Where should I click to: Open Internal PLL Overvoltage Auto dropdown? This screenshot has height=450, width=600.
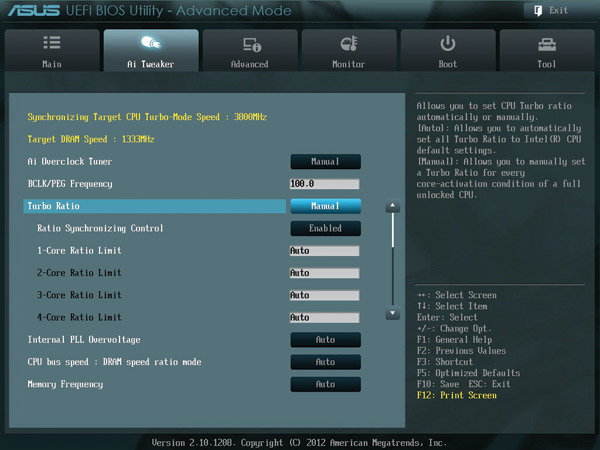coord(325,340)
